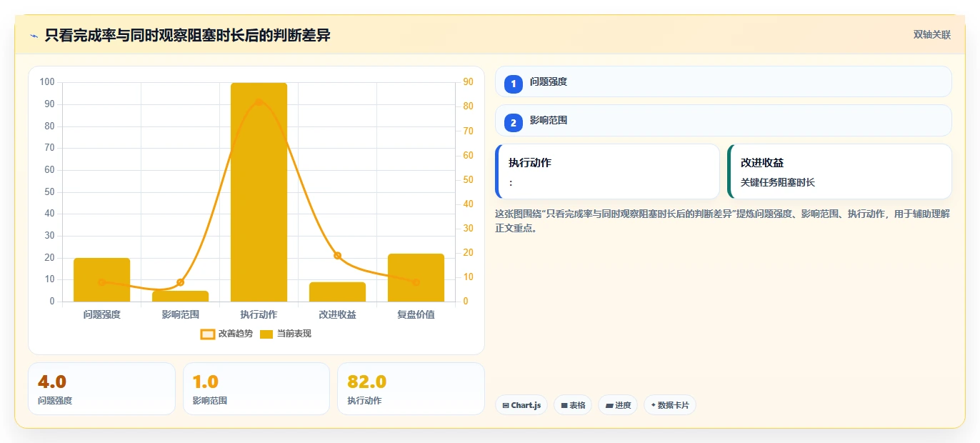Click the 改善趋势 legend color box
This screenshot has width=980, height=443.
coord(208,334)
